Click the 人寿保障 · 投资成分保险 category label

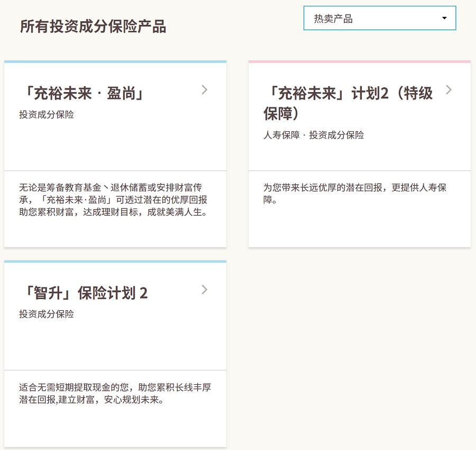click(314, 135)
